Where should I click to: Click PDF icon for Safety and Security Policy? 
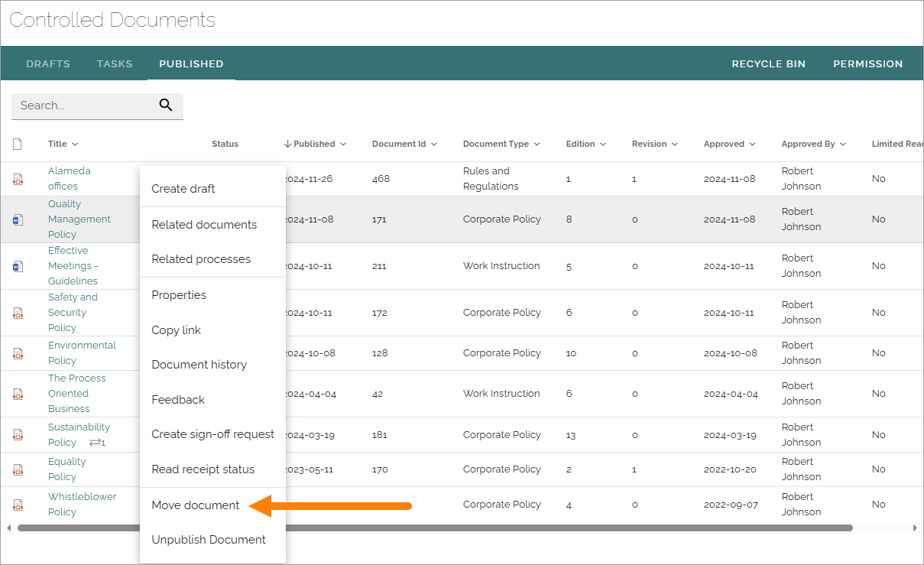point(18,313)
